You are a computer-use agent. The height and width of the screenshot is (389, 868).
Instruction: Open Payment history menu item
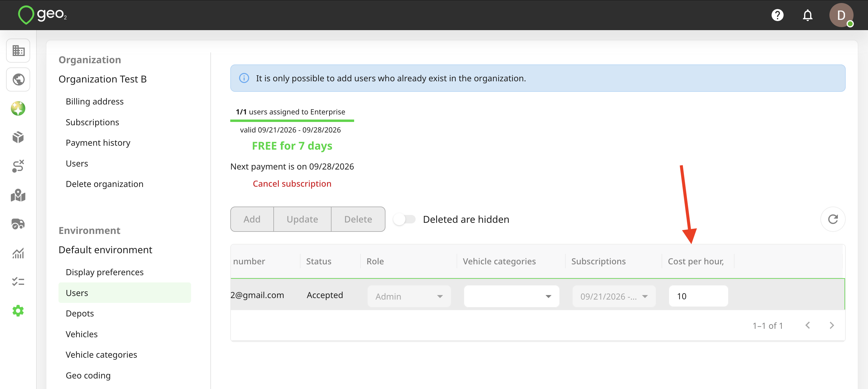(x=98, y=143)
